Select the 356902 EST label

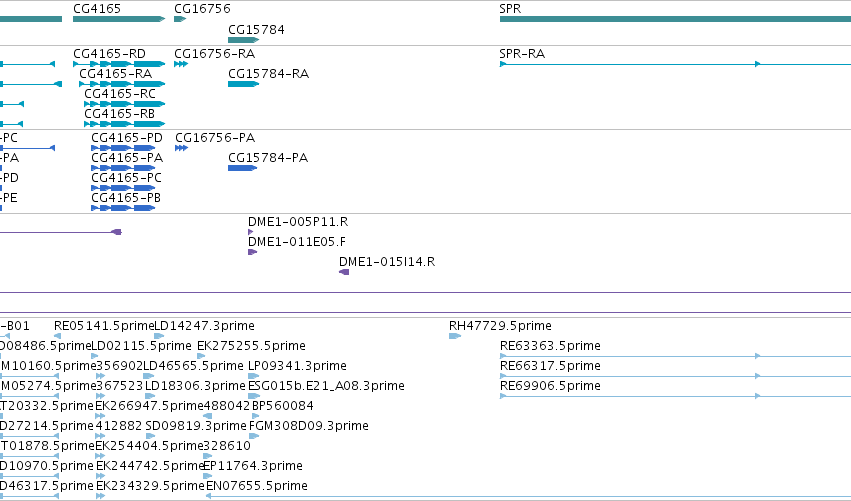click(119, 366)
